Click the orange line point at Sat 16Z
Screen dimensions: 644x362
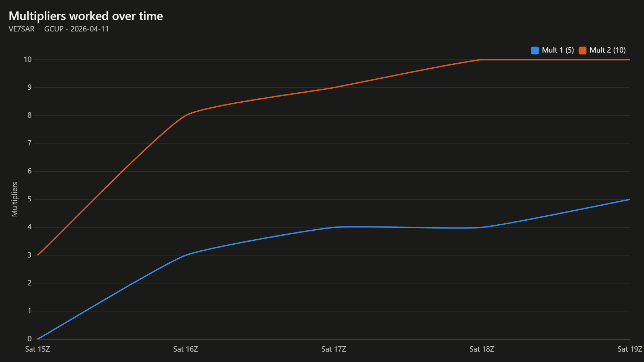186,115
